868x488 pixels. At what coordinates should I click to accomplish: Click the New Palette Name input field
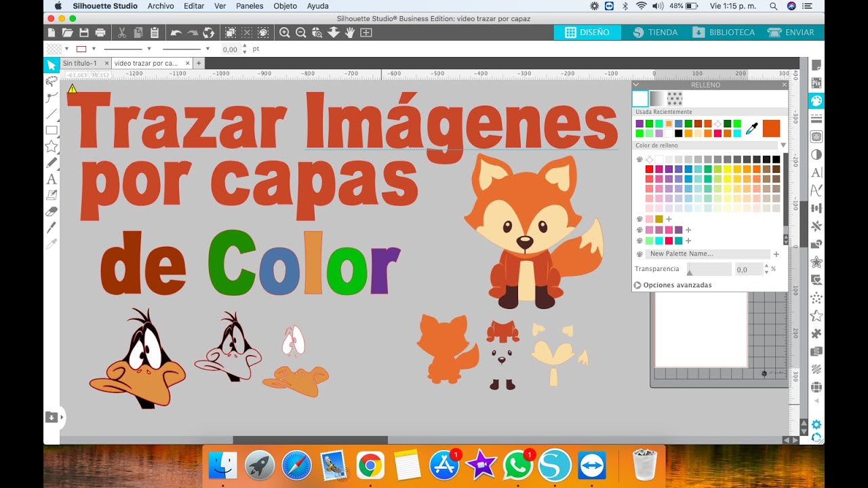tap(709, 254)
